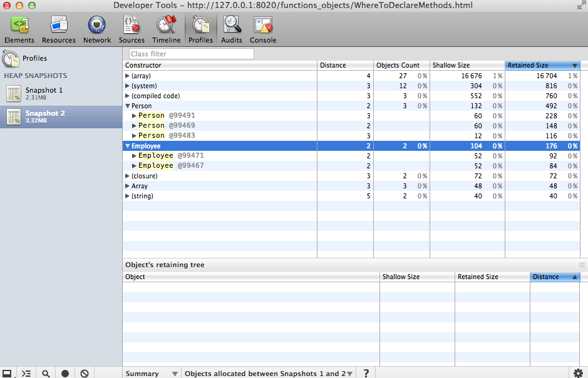Expand the (array) constructor row
588x378 pixels.
[x=128, y=76]
